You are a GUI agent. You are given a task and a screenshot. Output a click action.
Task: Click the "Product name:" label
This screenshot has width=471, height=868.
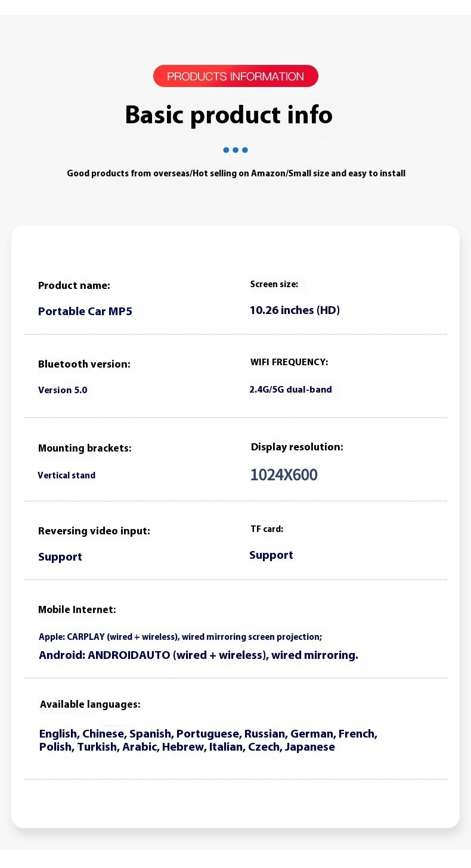click(x=74, y=285)
